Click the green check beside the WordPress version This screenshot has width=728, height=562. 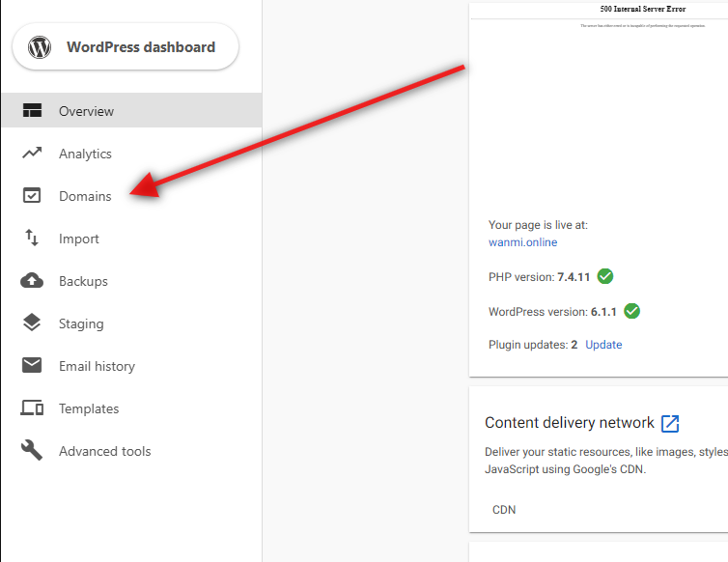[x=632, y=311]
